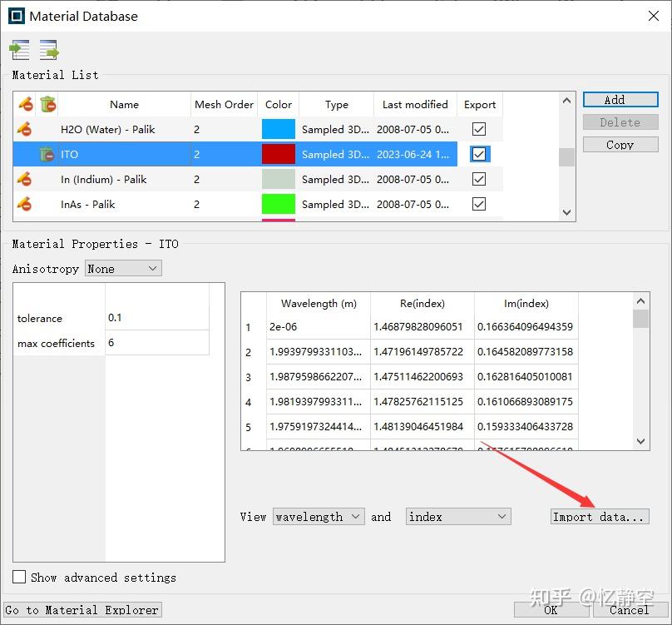Click Go to Material Explorer
This screenshot has width=672, height=625.
coord(82,609)
